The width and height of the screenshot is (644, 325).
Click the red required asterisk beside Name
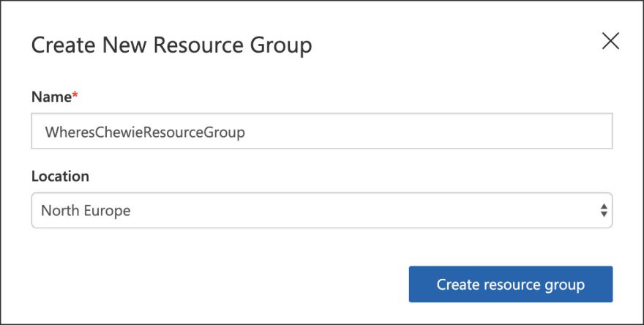coord(75,95)
